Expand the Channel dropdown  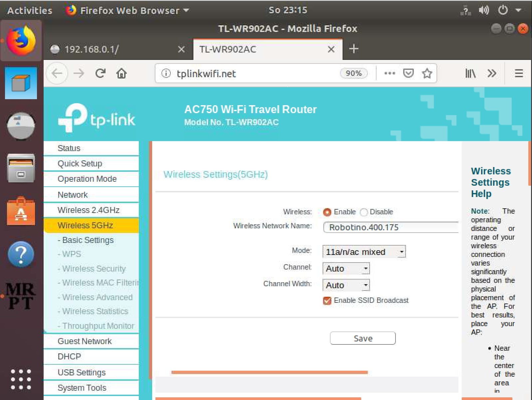[346, 269]
